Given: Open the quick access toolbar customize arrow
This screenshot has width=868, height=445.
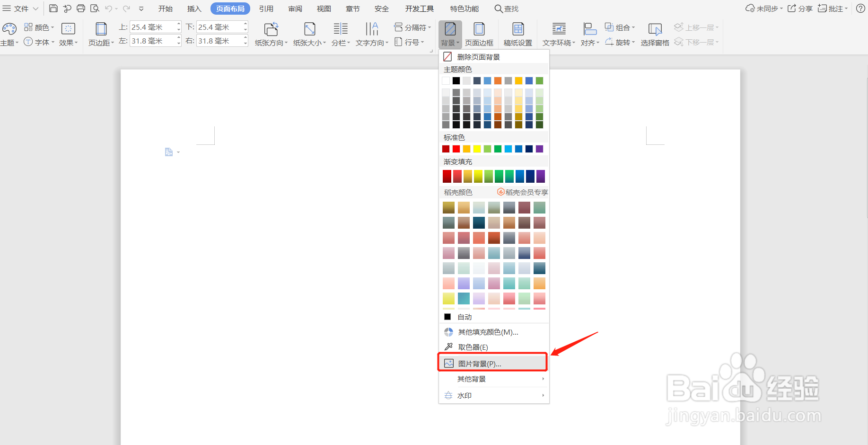Looking at the screenshot, I should [141, 9].
